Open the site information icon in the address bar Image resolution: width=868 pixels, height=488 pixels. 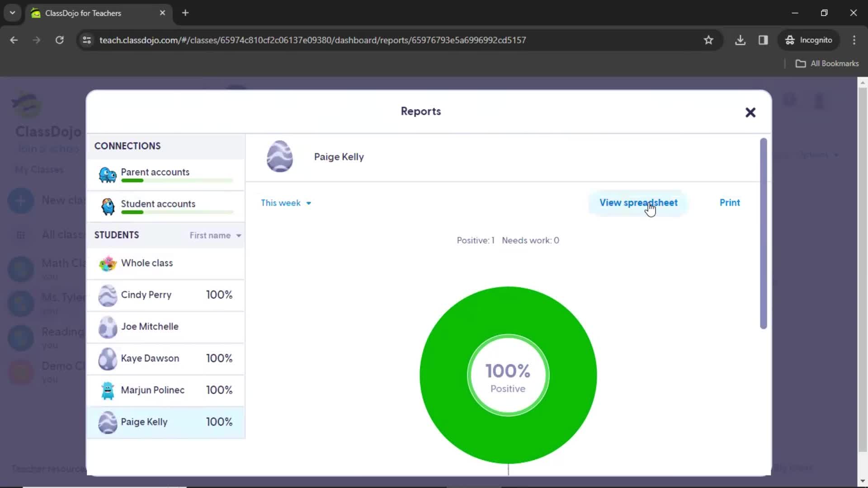87,40
